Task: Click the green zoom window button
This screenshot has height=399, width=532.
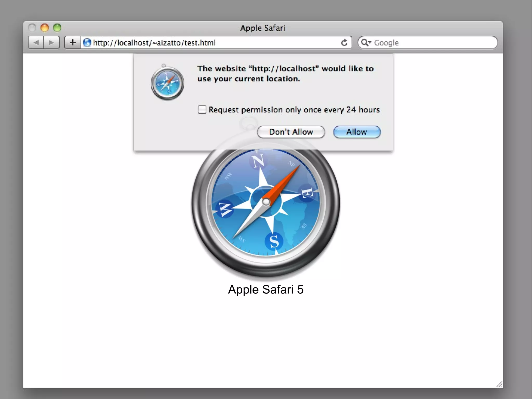Action: [57, 28]
